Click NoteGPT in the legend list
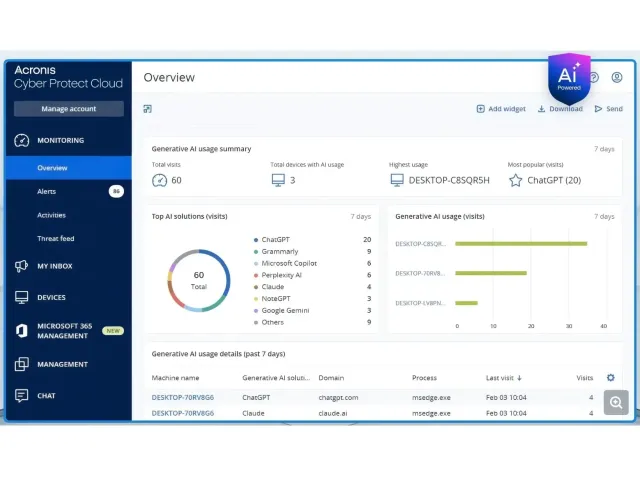The height and width of the screenshot is (480, 640). [x=276, y=299]
